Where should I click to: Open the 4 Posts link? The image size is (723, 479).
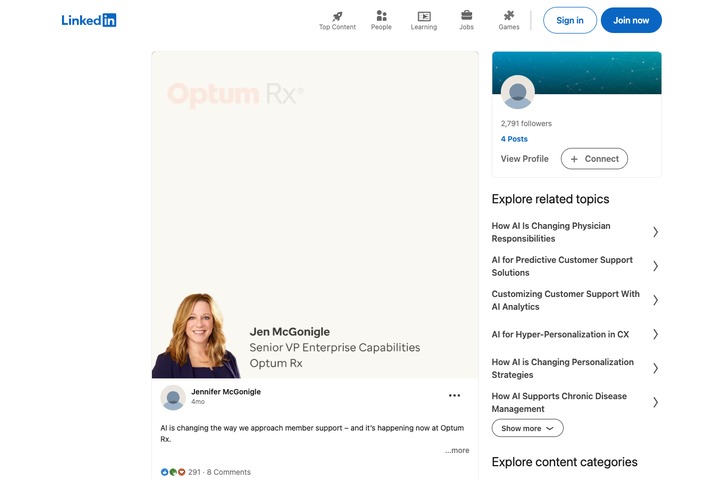pos(514,139)
